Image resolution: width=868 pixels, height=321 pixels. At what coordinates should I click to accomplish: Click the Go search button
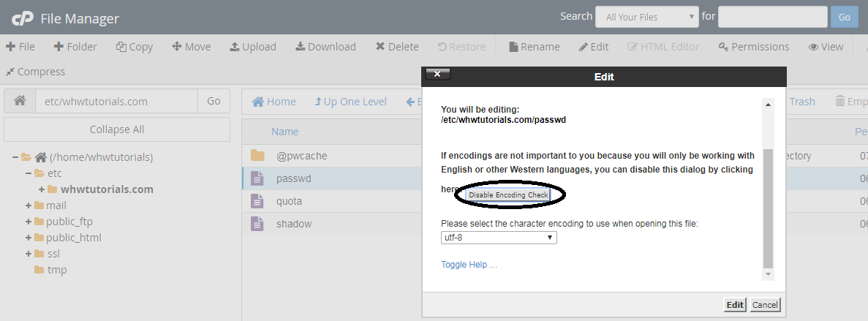pos(844,17)
